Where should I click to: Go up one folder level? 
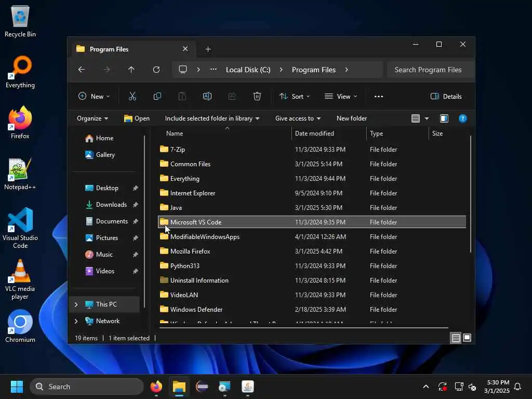pyautogui.click(x=131, y=70)
